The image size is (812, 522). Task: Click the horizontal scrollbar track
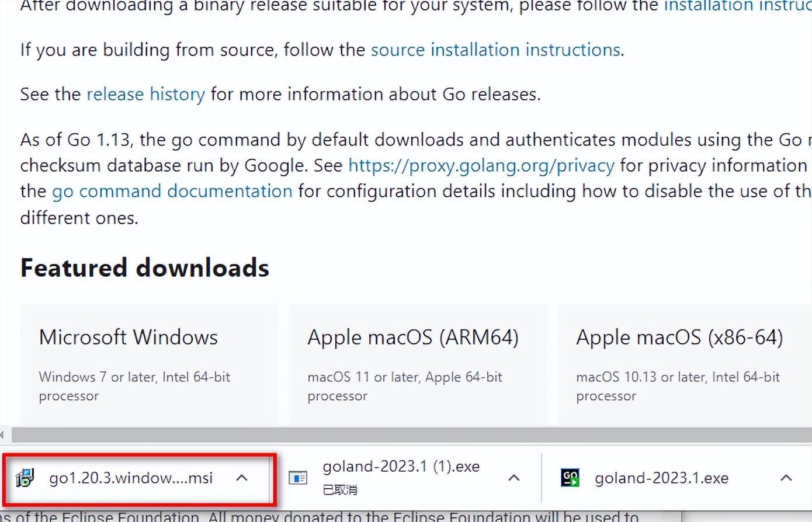click(412, 434)
